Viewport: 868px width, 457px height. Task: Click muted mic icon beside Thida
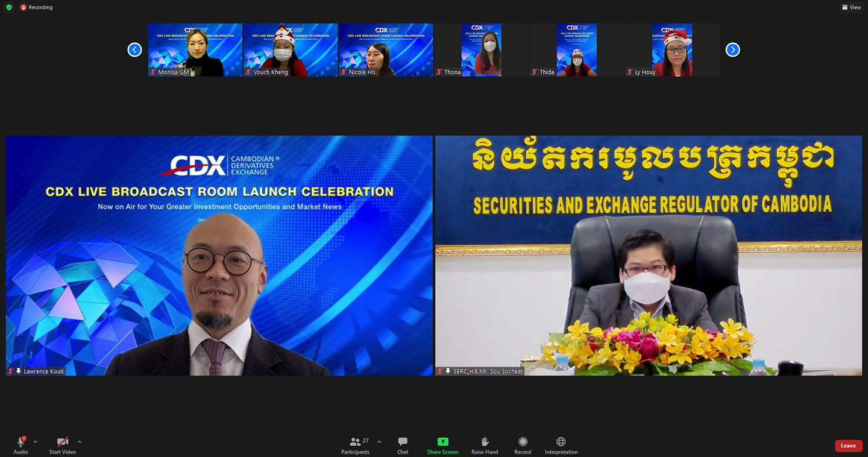(x=534, y=72)
